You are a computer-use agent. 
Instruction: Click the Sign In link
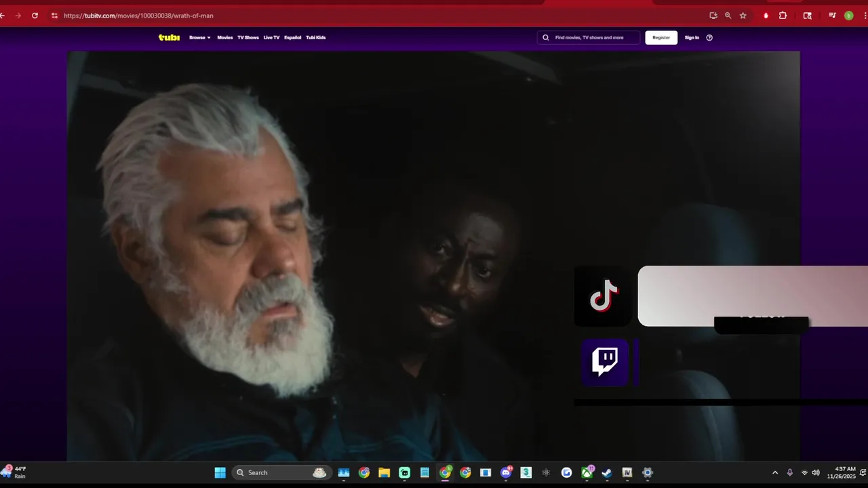pyautogui.click(x=692, y=37)
